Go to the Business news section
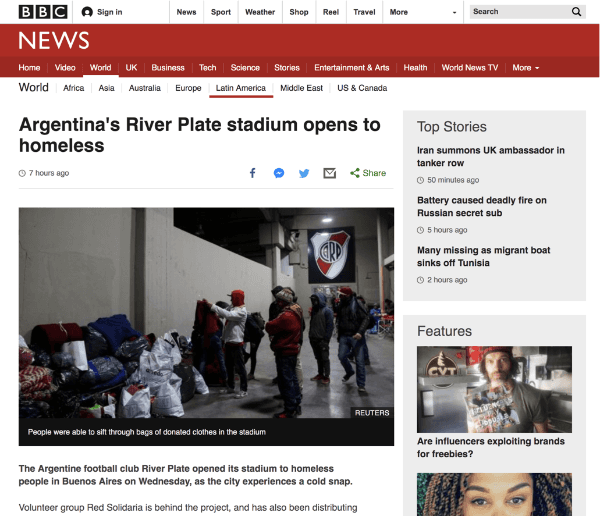 tap(168, 68)
